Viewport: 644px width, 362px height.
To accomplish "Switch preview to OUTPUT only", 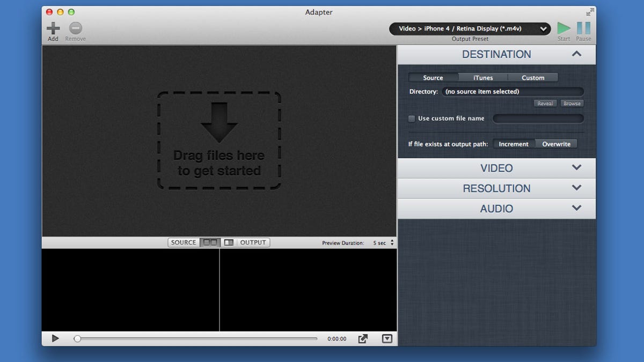I will [253, 242].
